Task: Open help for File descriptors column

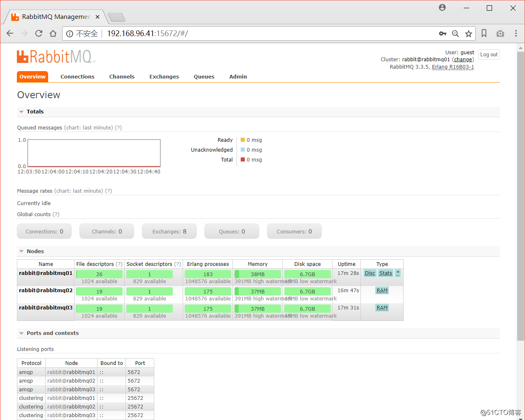Action: 119,264
